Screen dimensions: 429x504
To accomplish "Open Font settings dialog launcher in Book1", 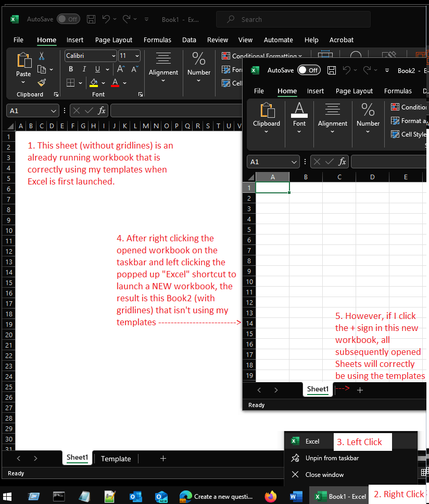I will pyautogui.click(x=141, y=94).
